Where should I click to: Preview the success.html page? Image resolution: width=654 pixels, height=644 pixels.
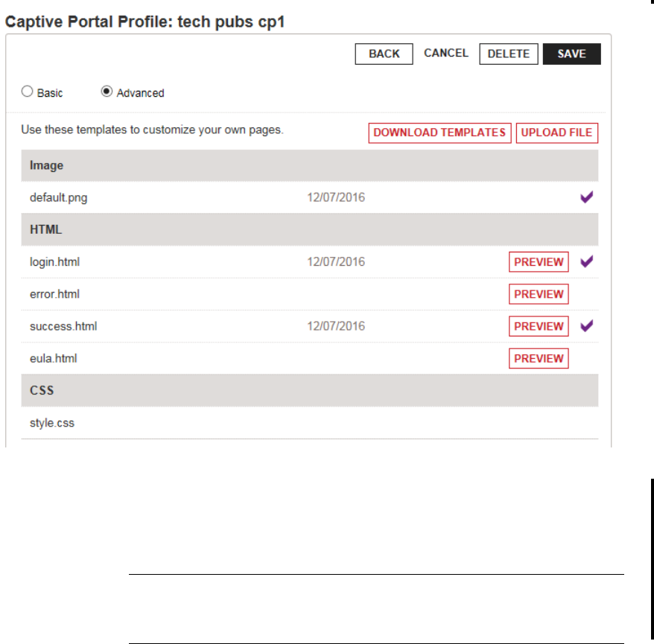pos(539,326)
